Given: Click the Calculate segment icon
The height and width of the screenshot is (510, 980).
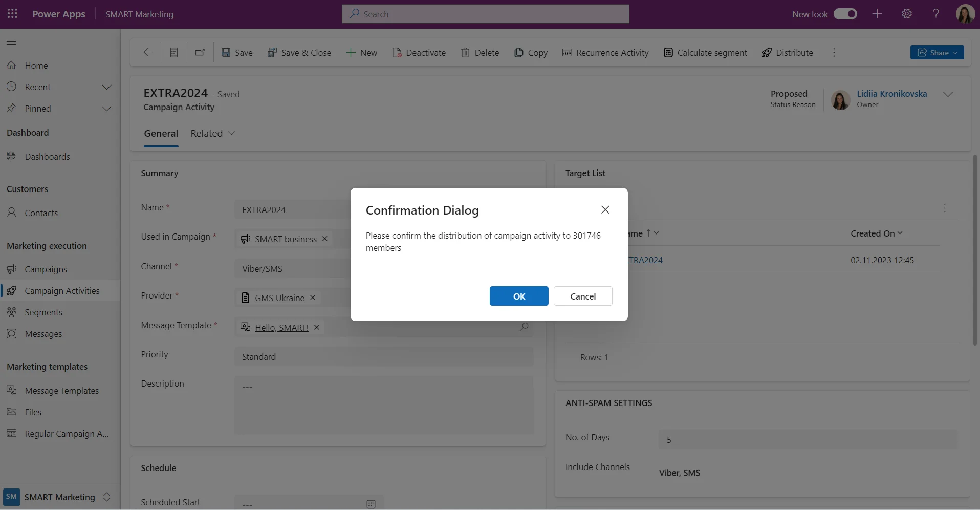Looking at the screenshot, I should [668, 53].
